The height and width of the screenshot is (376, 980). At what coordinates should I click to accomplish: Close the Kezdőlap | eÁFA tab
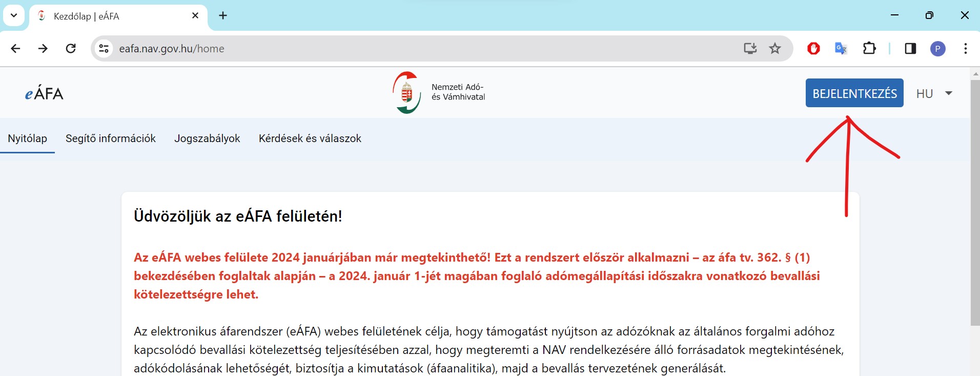195,16
